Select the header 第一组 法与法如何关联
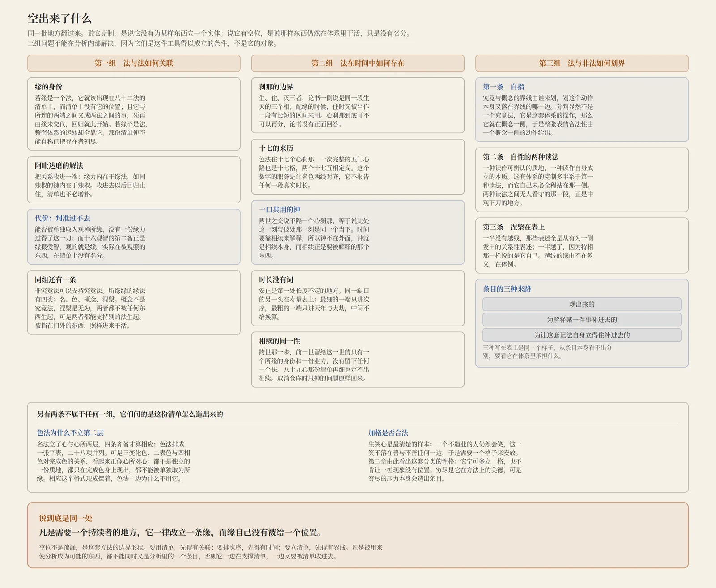 [x=134, y=63]
